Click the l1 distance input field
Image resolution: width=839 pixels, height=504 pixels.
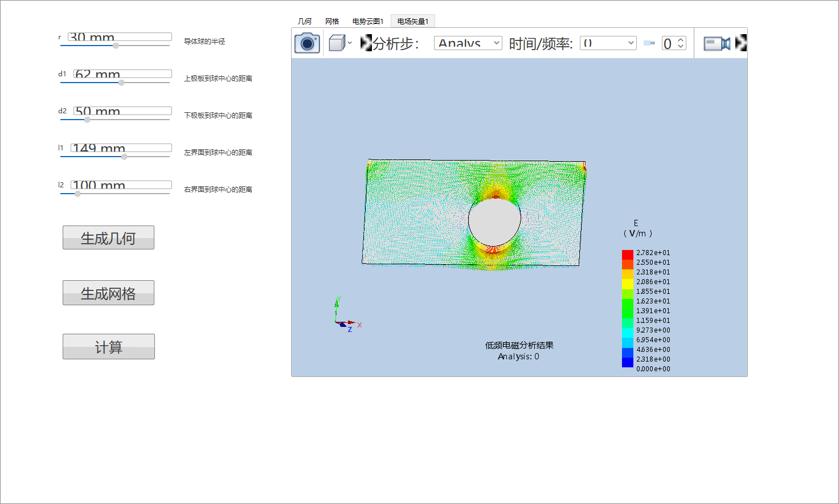click(121, 148)
